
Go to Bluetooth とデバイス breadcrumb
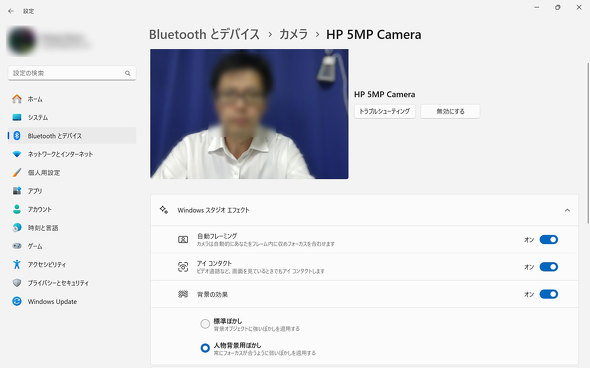coord(204,35)
